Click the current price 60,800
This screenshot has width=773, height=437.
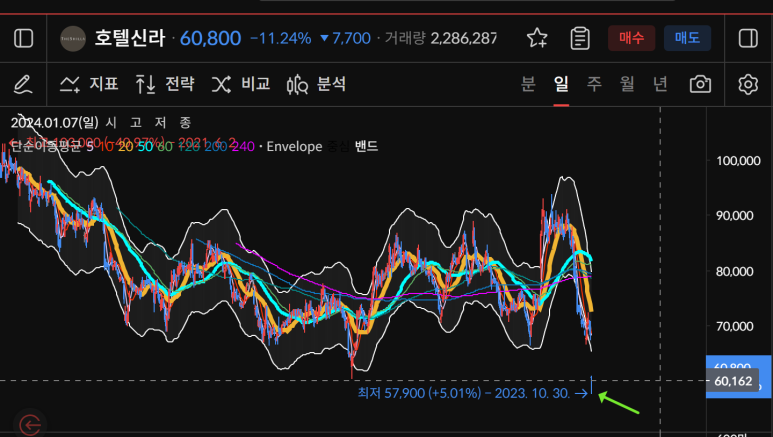[211, 38]
